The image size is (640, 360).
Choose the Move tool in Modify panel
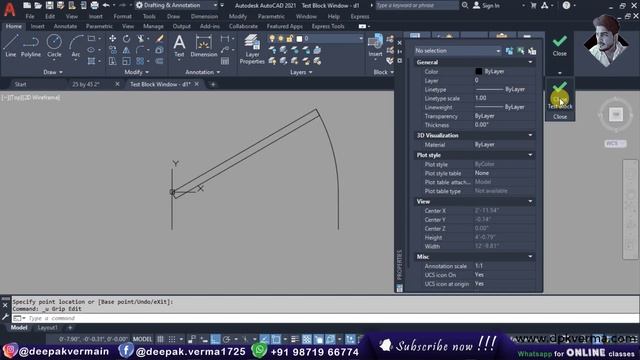click(x=113, y=38)
